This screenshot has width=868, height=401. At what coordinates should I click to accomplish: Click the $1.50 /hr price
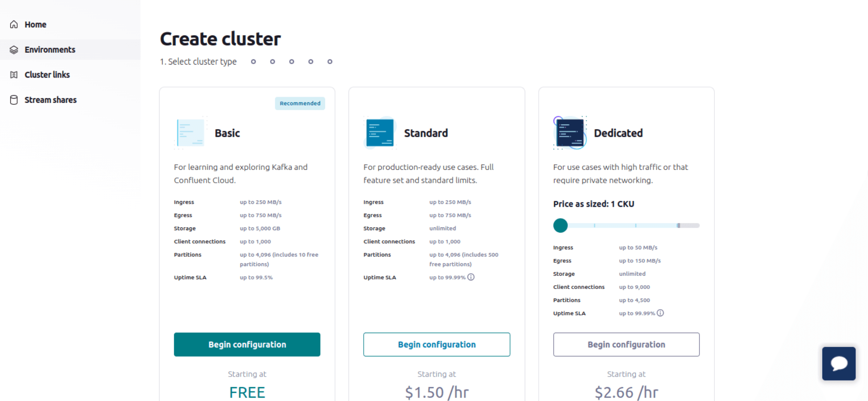tap(436, 392)
